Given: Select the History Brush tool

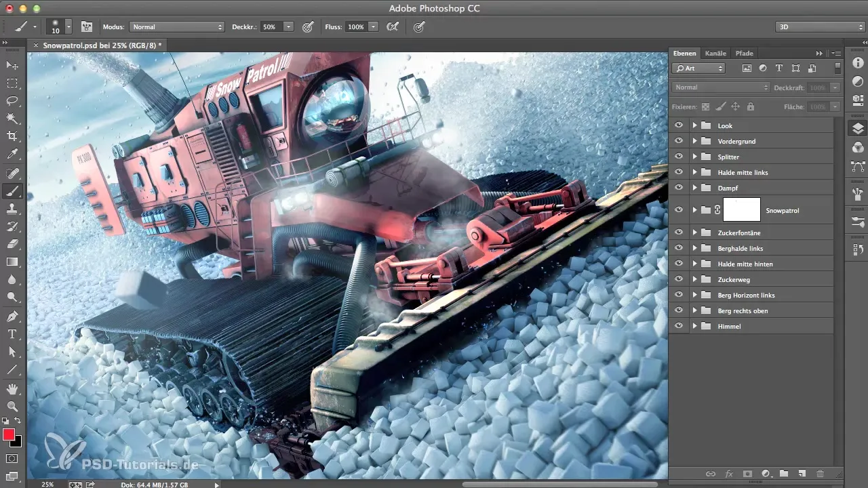Looking at the screenshot, I should point(12,226).
